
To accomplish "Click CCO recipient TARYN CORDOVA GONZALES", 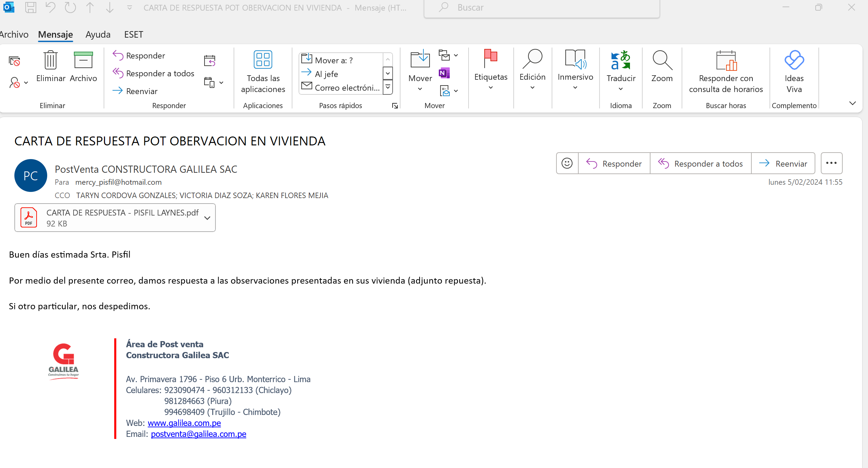I will pos(126,196).
